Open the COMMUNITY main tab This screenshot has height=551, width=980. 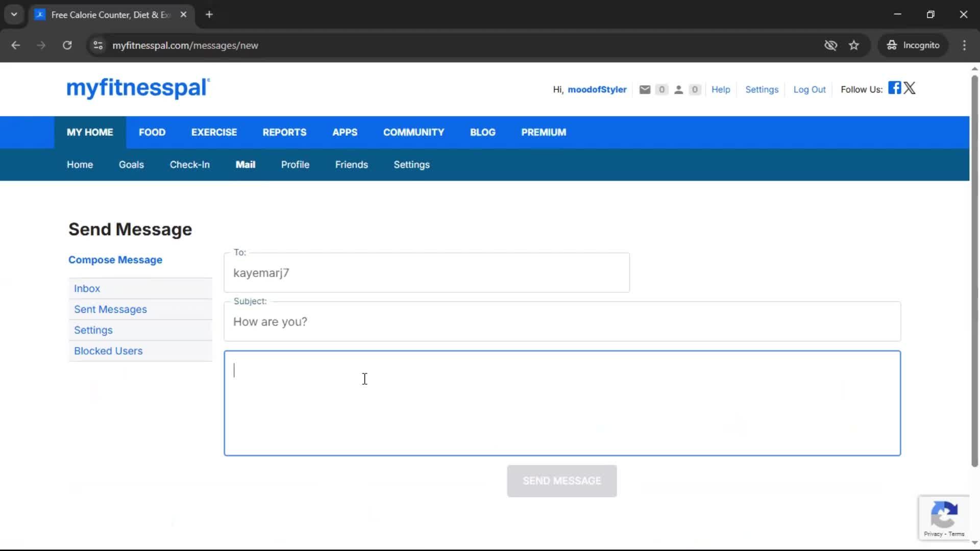tap(413, 132)
